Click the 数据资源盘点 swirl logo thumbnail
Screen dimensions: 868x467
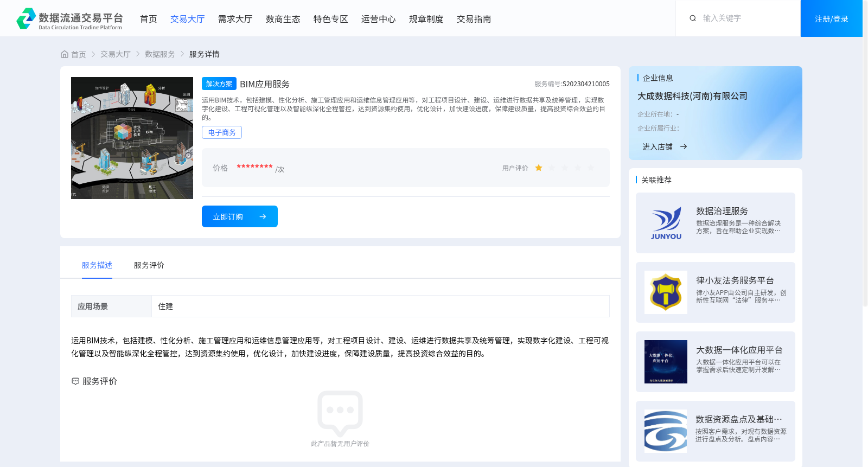(x=666, y=431)
